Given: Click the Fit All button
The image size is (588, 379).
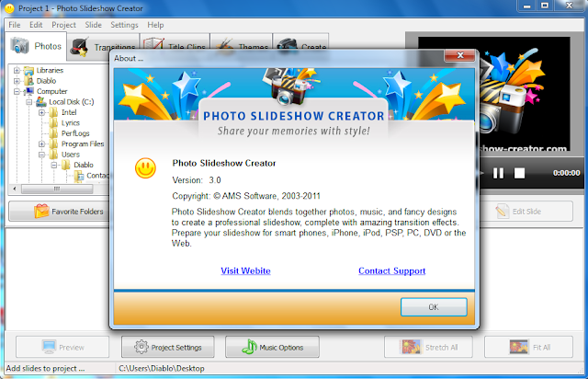Looking at the screenshot, I should pyautogui.click(x=528, y=347).
